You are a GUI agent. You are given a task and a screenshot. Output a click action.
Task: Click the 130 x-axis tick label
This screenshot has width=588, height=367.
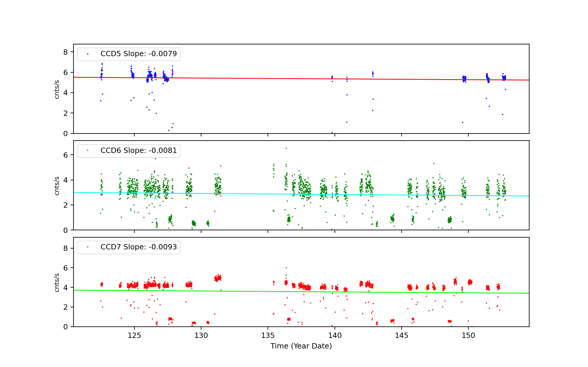(201, 336)
